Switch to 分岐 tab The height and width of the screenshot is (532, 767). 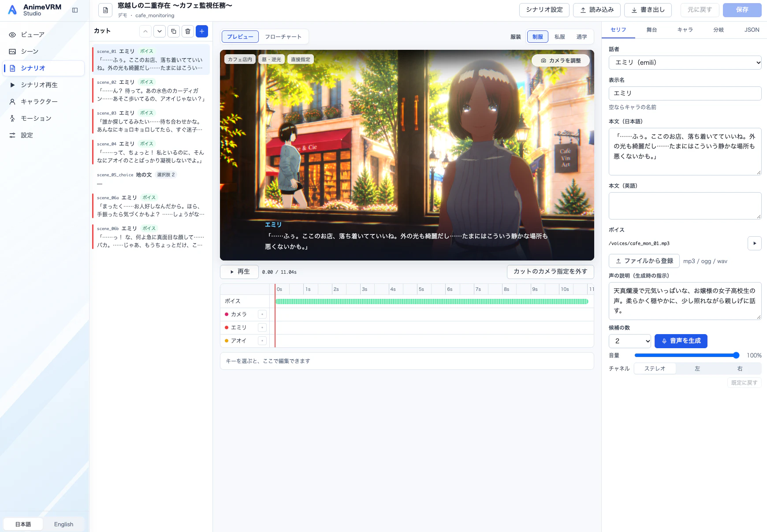point(719,30)
